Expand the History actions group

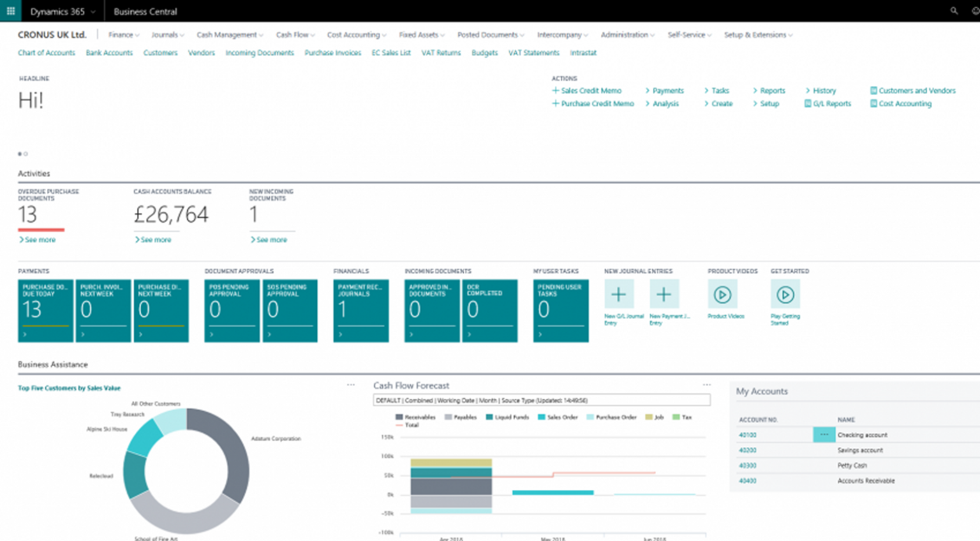click(820, 91)
